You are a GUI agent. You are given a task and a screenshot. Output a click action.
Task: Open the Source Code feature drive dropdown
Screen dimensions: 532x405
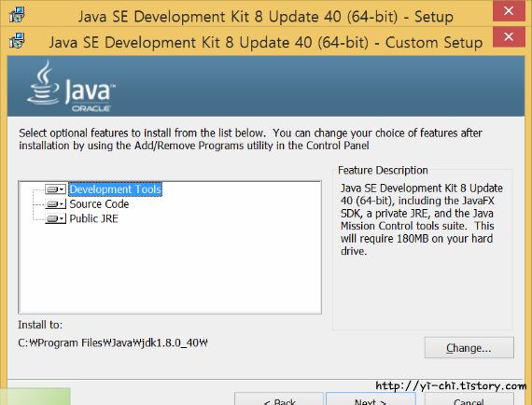click(56, 204)
